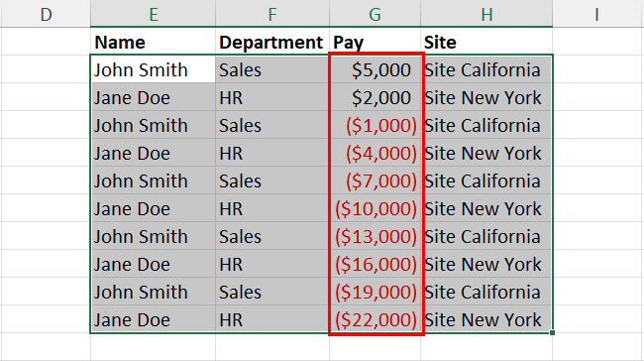
Task: Select HR cell in the ($4,000) row
Action: [272, 153]
